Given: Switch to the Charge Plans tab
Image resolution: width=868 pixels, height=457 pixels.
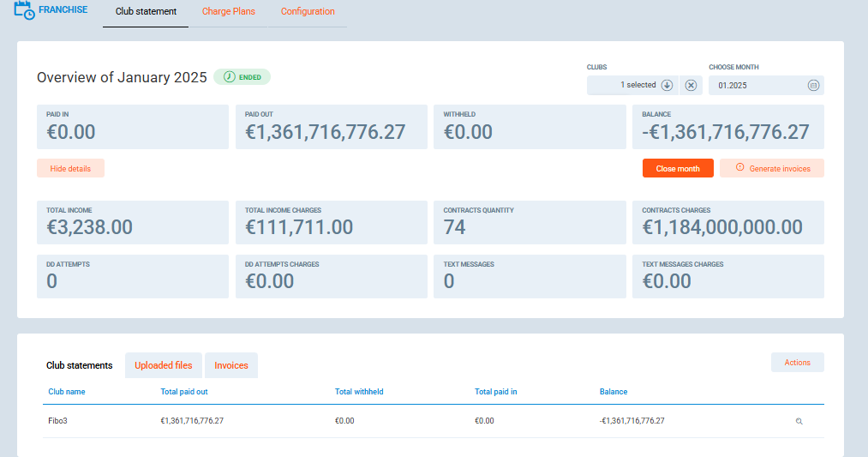Looking at the screenshot, I should (x=229, y=12).
